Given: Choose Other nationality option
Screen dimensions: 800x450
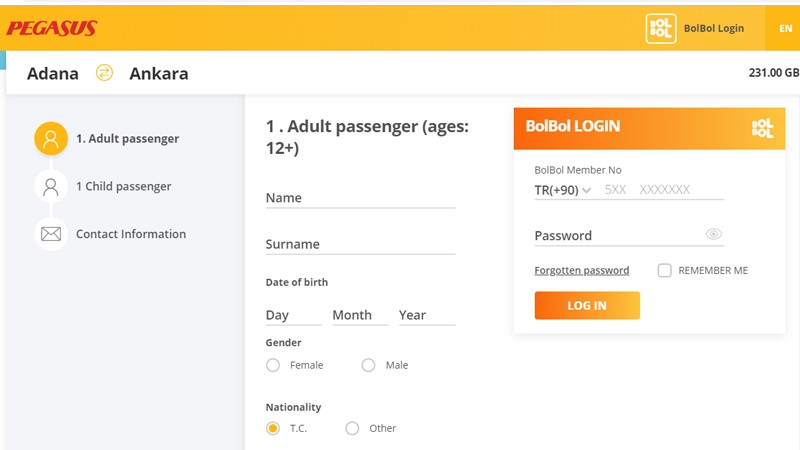Looking at the screenshot, I should (352, 429).
